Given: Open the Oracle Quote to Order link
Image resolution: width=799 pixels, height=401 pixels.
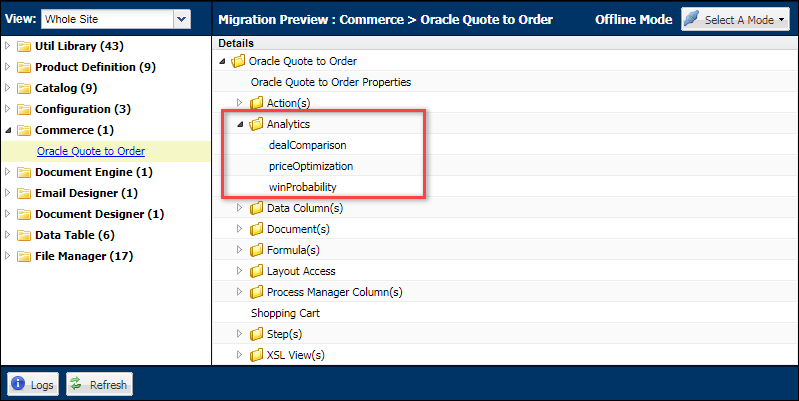Looking at the screenshot, I should click(91, 151).
